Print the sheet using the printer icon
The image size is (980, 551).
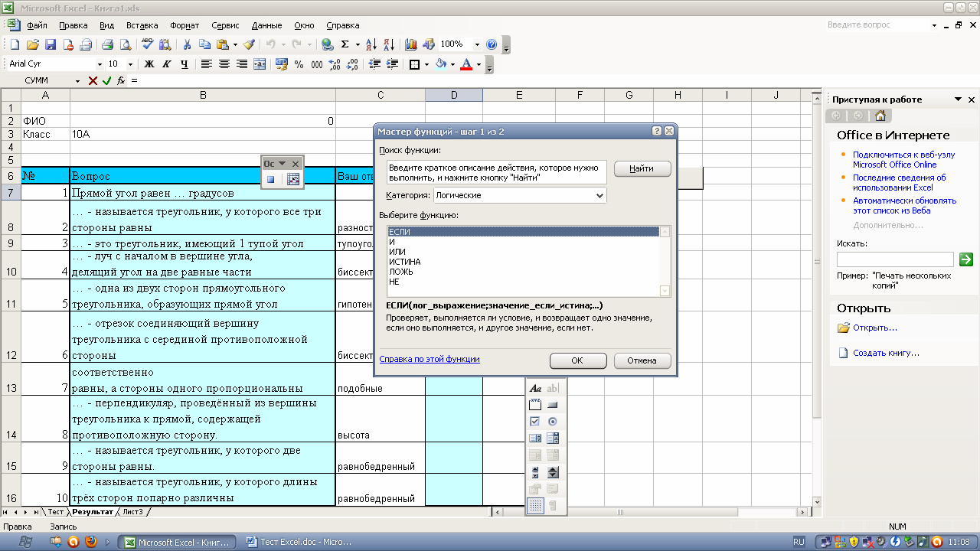pyautogui.click(x=108, y=44)
